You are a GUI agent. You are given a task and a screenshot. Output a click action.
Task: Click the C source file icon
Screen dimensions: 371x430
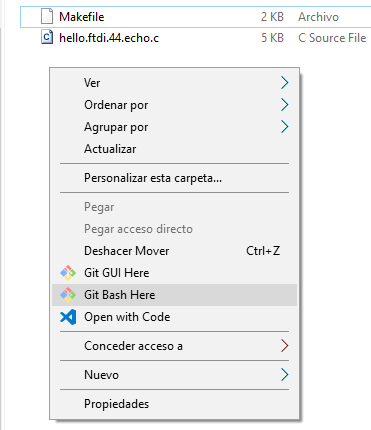pos(47,37)
